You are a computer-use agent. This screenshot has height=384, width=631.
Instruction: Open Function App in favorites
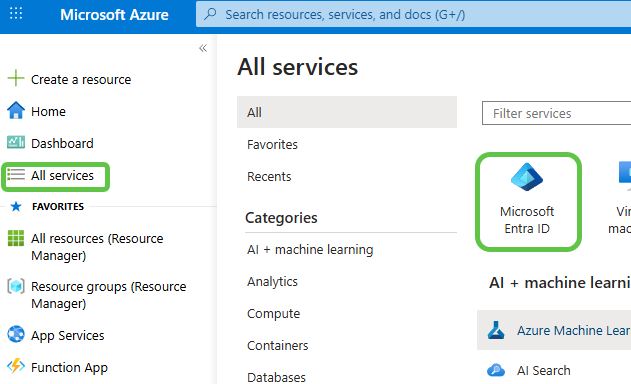point(69,367)
